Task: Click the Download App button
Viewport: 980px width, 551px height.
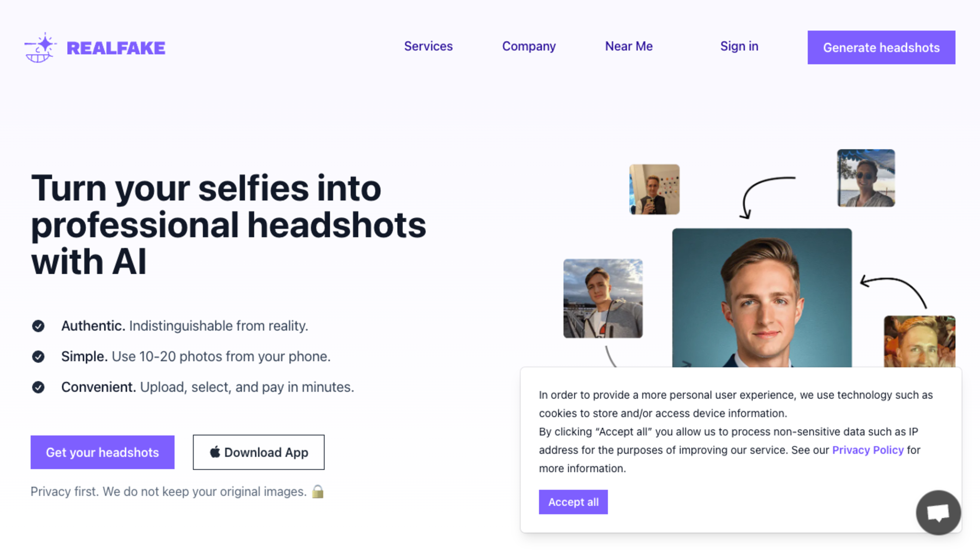Action: tap(259, 452)
